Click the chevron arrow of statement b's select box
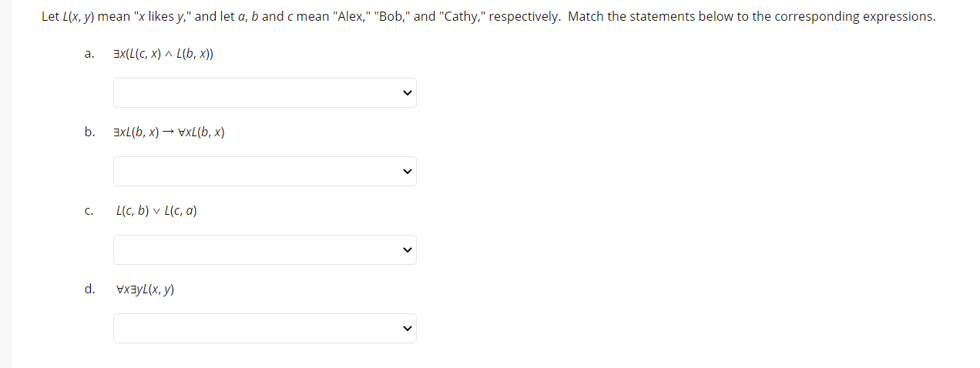 click(408, 172)
